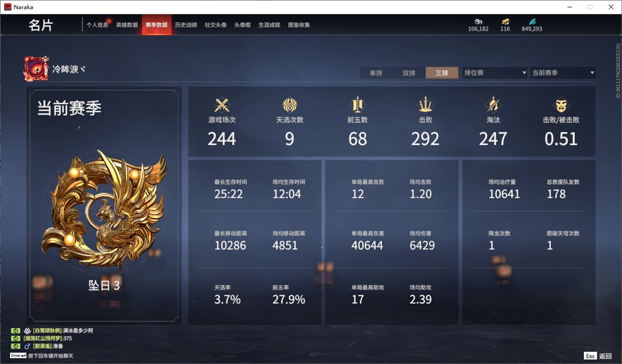Screen dimensions: 622x364
Task: Click the 天选次数 lotus emblem icon
Action: point(290,105)
